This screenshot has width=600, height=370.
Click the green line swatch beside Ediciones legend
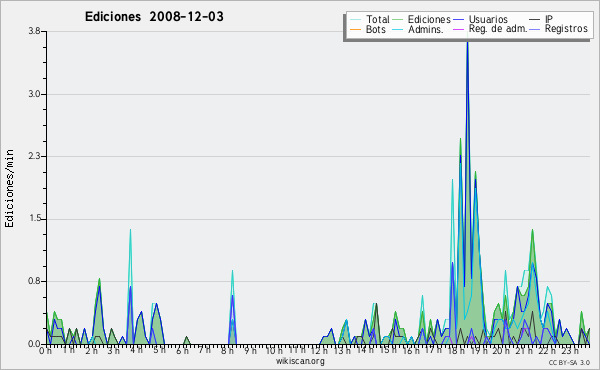398,20
